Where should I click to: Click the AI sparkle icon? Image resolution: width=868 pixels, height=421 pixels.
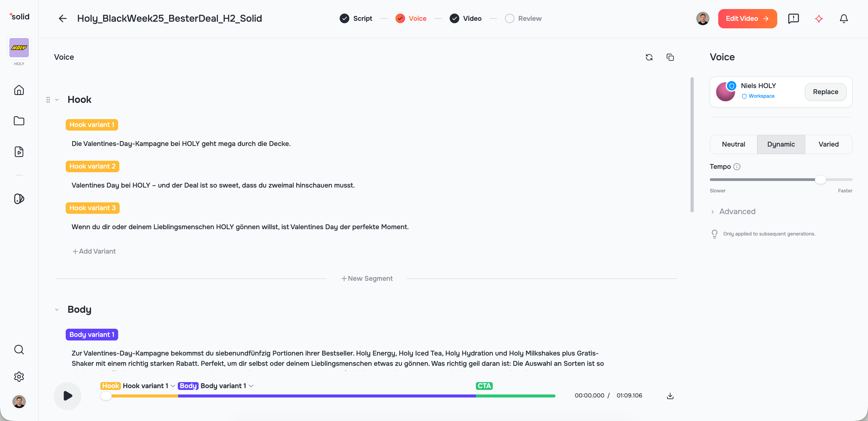pyautogui.click(x=819, y=18)
